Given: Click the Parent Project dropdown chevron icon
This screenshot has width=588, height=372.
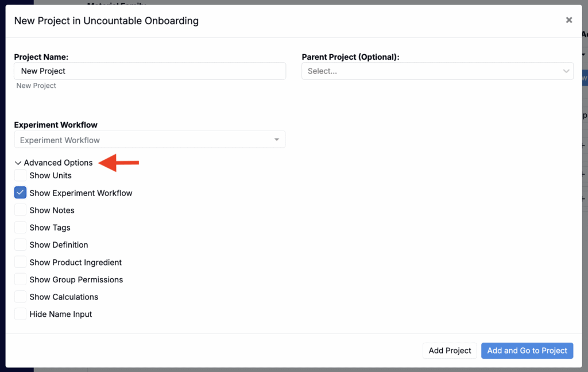Looking at the screenshot, I should coord(566,71).
